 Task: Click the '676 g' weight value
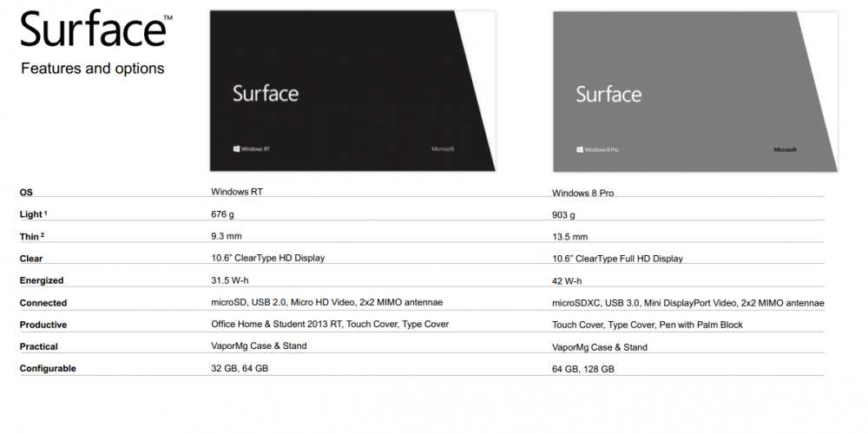(222, 214)
